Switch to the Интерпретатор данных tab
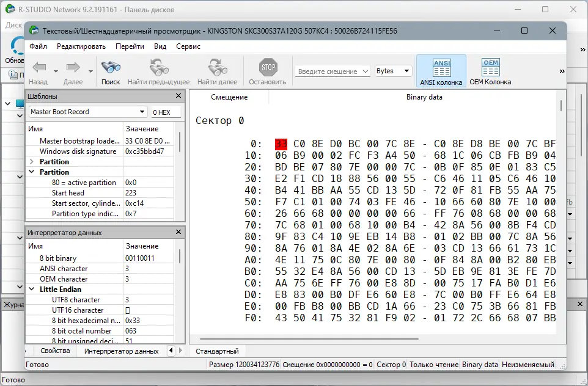588x386 pixels. click(122, 351)
